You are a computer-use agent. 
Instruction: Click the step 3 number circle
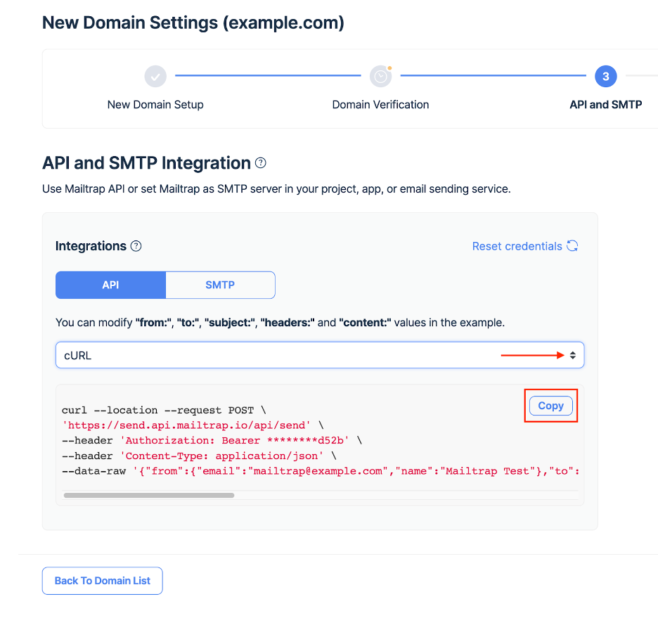pyautogui.click(x=605, y=76)
